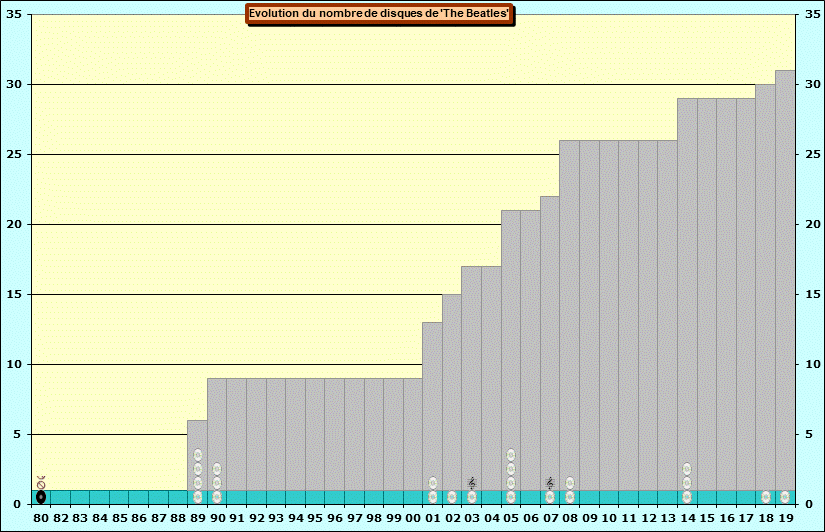Click the x-axis year label 89
825x532 pixels.
(x=198, y=518)
